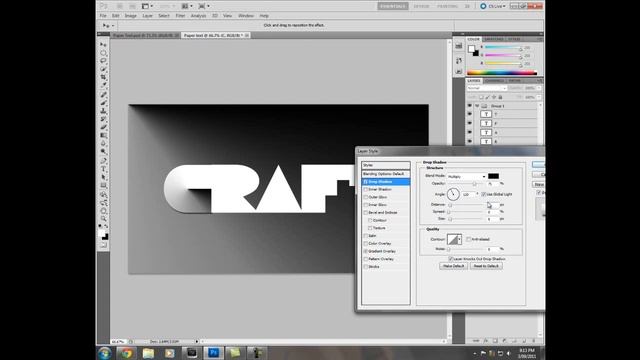Screen dimensions: 640x360
Task: Open the Histogram collapsed panel icon
Action: (x=459, y=46)
